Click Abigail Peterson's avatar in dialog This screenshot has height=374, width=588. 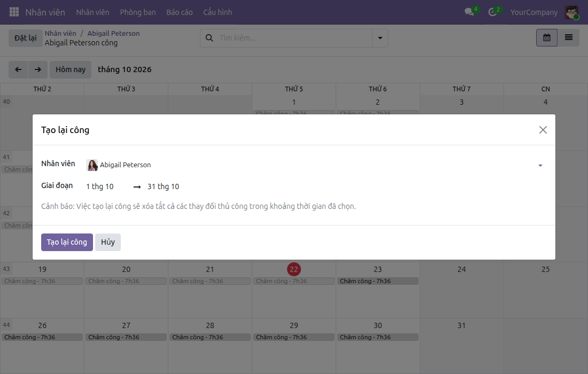tap(92, 165)
